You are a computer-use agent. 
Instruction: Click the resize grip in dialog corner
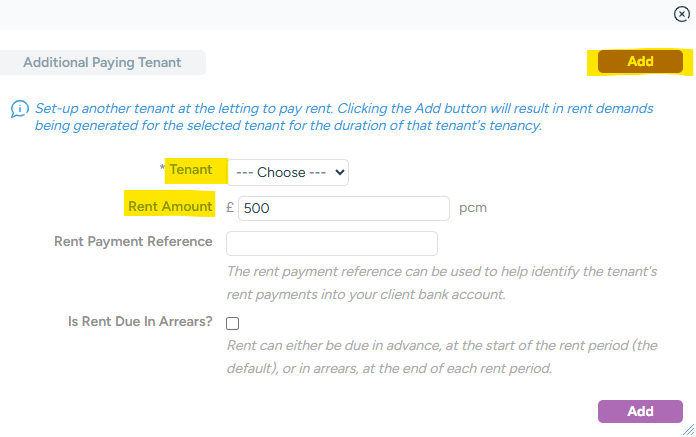(687, 428)
